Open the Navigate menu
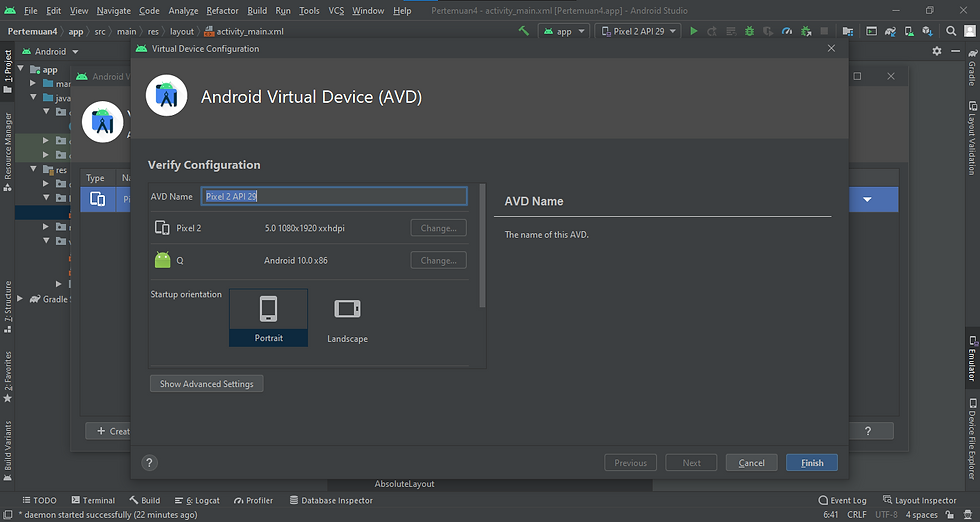The image size is (980, 522). pyautogui.click(x=114, y=11)
